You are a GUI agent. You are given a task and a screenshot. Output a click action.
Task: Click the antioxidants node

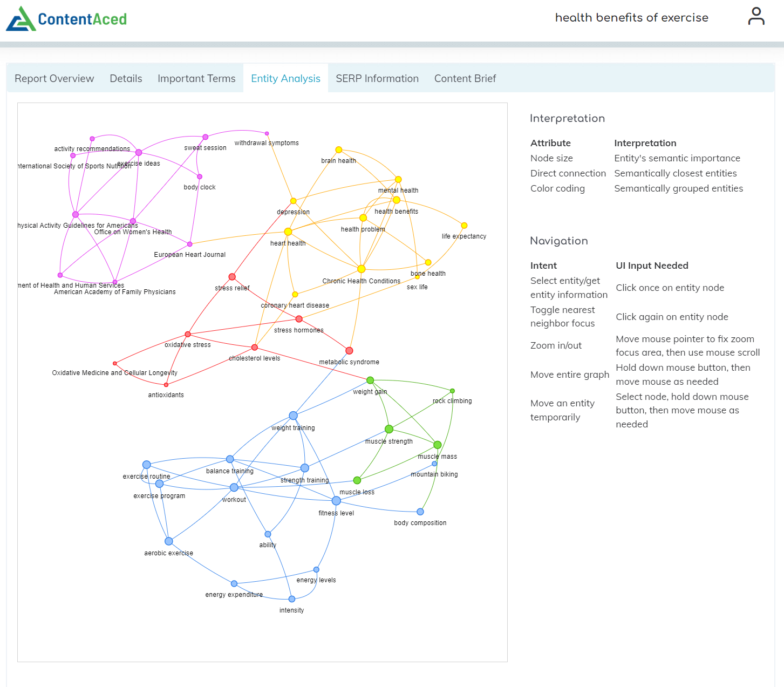coord(166,385)
